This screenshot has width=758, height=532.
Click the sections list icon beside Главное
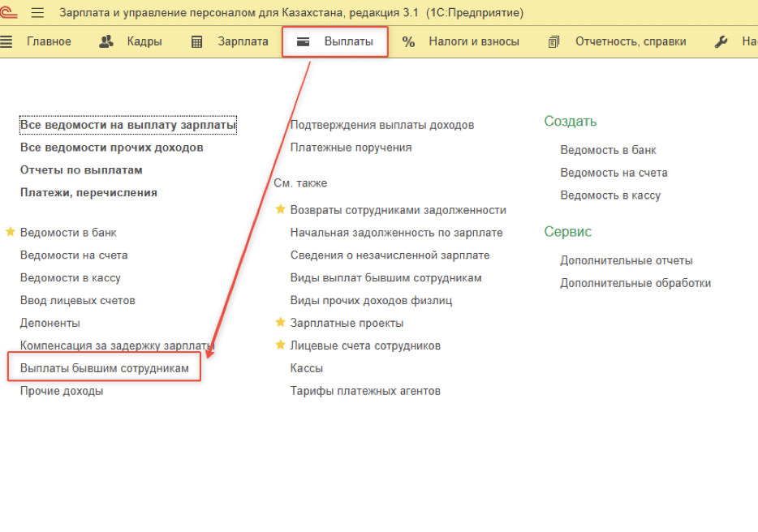coord(7,41)
